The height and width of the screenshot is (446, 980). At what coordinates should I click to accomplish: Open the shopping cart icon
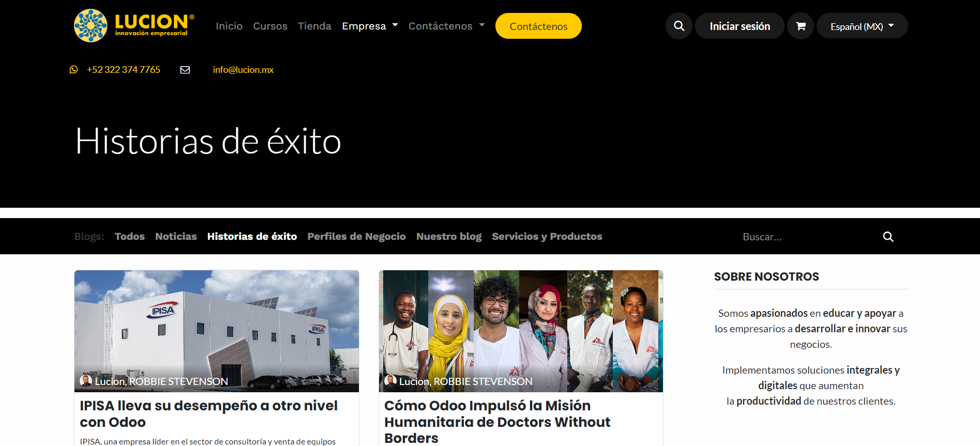coord(801,26)
